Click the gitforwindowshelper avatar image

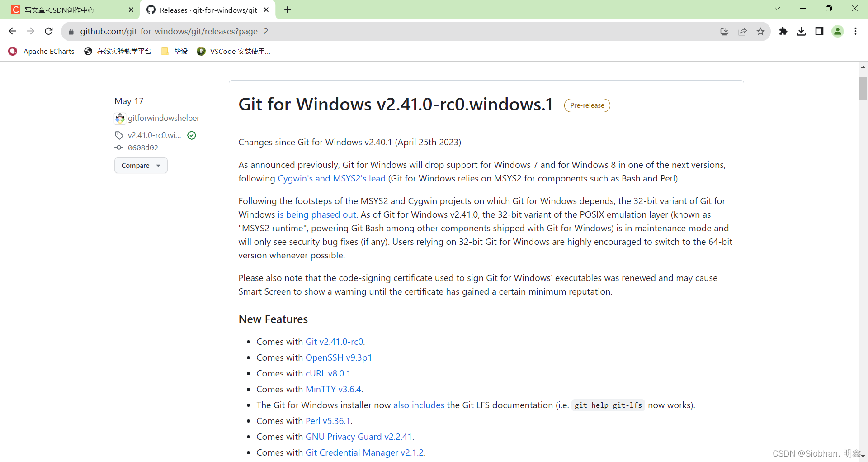120,119
